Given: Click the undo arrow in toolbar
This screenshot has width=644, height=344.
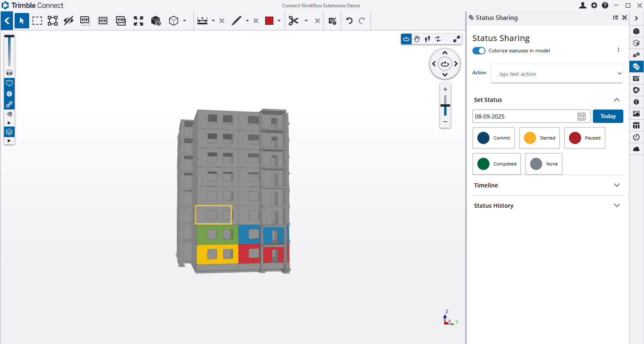Looking at the screenshot, I should [349, 21].
